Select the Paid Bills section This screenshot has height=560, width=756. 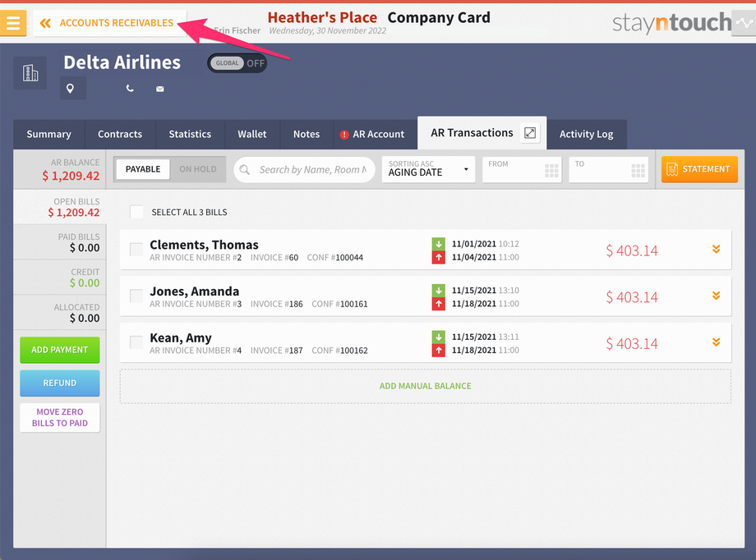pyautogui.click(x=60, y=242)
